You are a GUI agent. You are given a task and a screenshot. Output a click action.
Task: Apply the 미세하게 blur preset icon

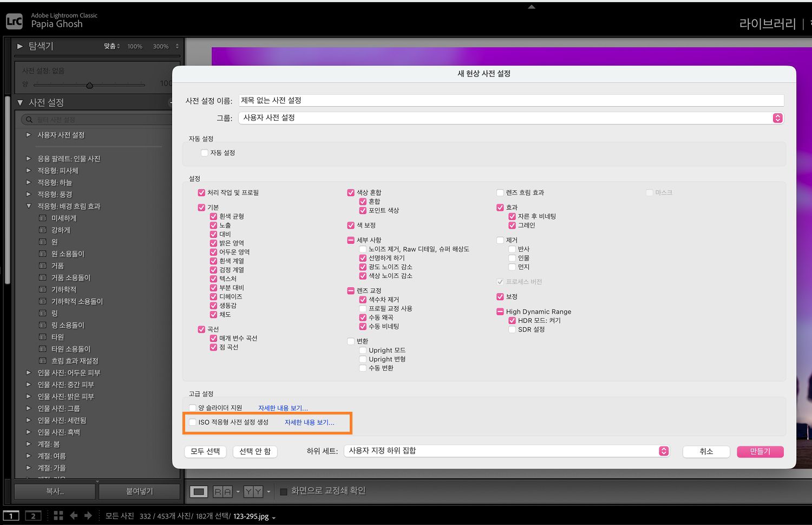click(x=42, y=218)
